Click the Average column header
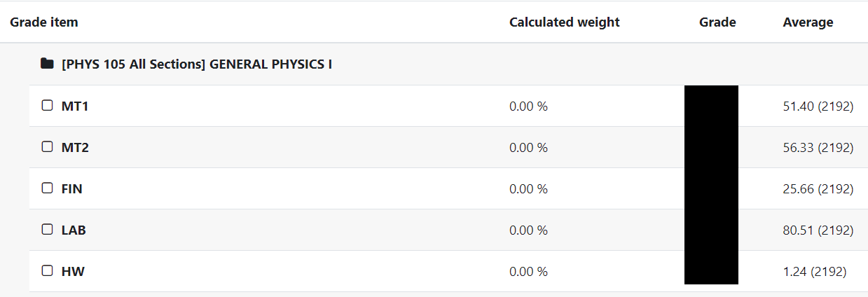 pyautogui.click(x=808, y=22)
